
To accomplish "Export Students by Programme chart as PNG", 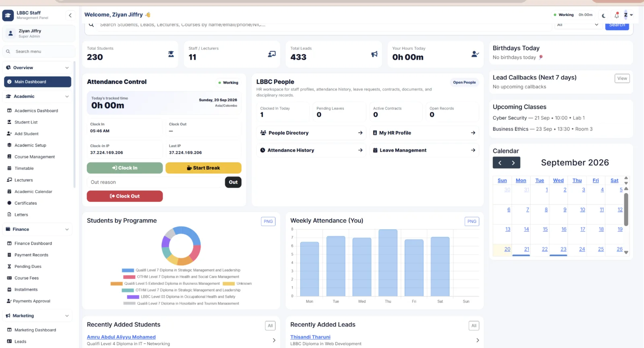I will click(268, 221).
